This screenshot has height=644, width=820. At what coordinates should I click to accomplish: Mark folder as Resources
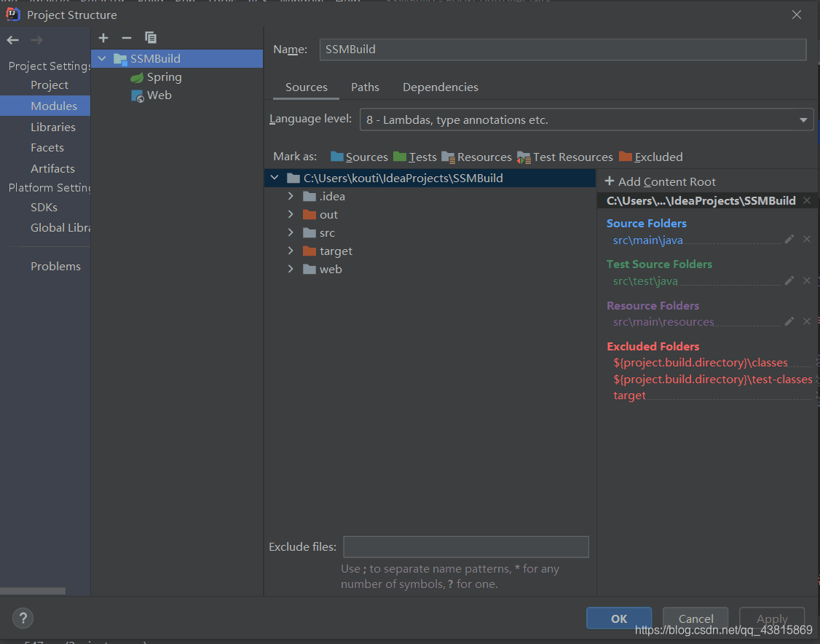(x=476, y=157)
